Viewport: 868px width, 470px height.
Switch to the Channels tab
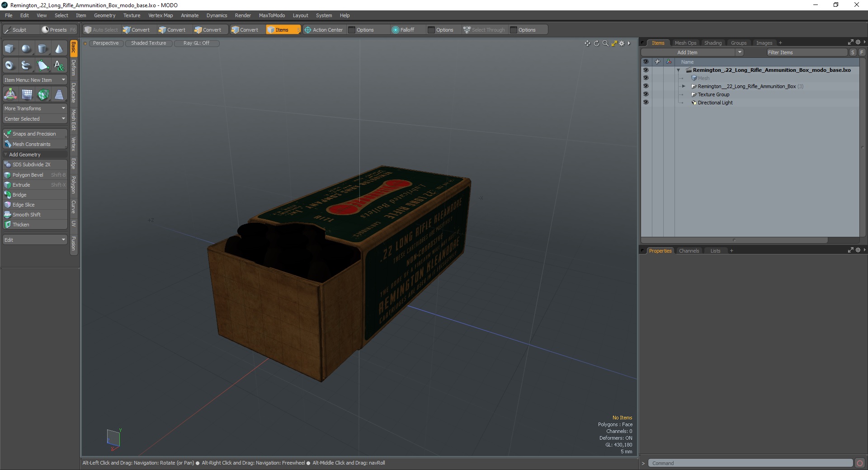coord(689,251)
